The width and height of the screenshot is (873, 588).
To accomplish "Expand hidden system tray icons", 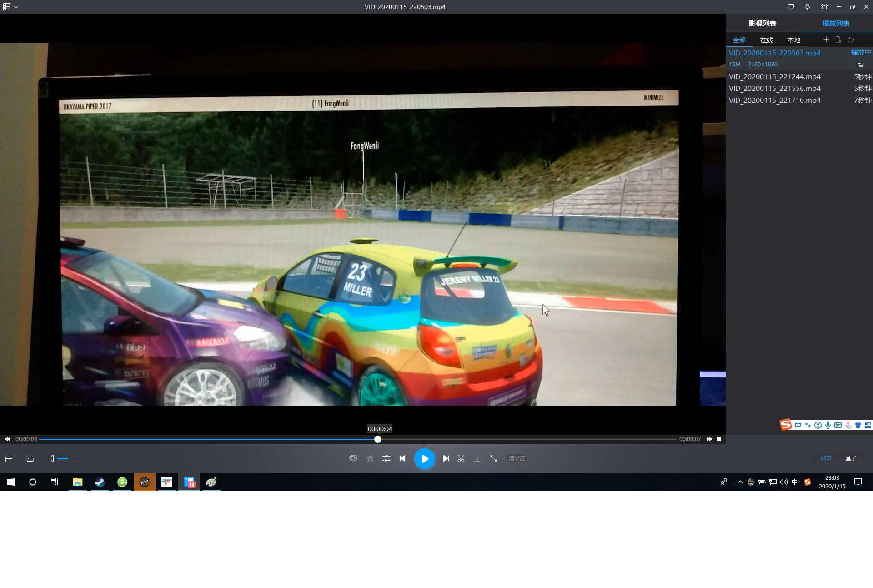I will pos(740,482).
